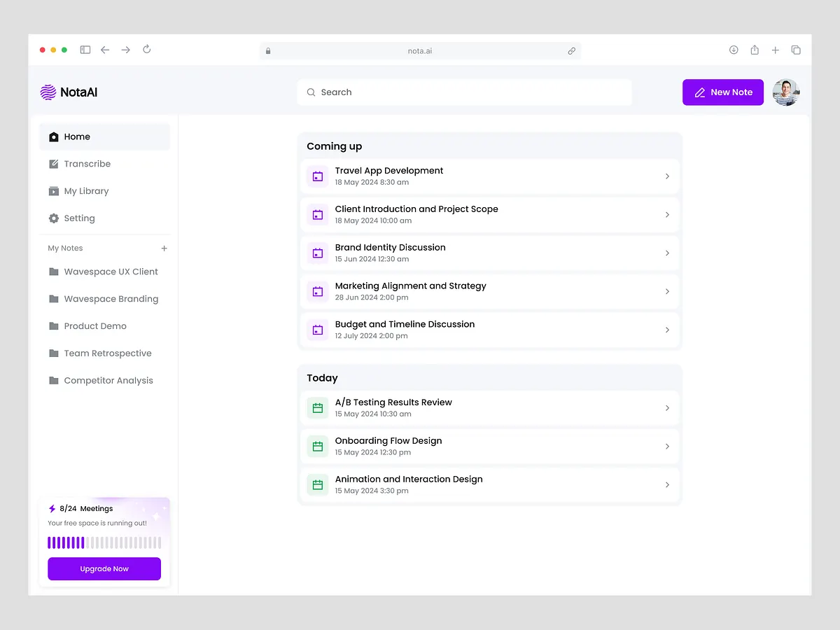Click the calendar icon next to Travel App Development
This screenshot has height=630, width=840.
tap(318, 176)
